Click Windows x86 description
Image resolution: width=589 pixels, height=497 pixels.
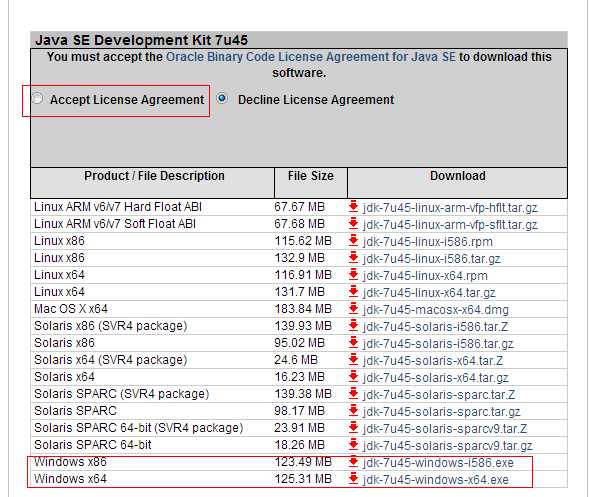[70, 462]
